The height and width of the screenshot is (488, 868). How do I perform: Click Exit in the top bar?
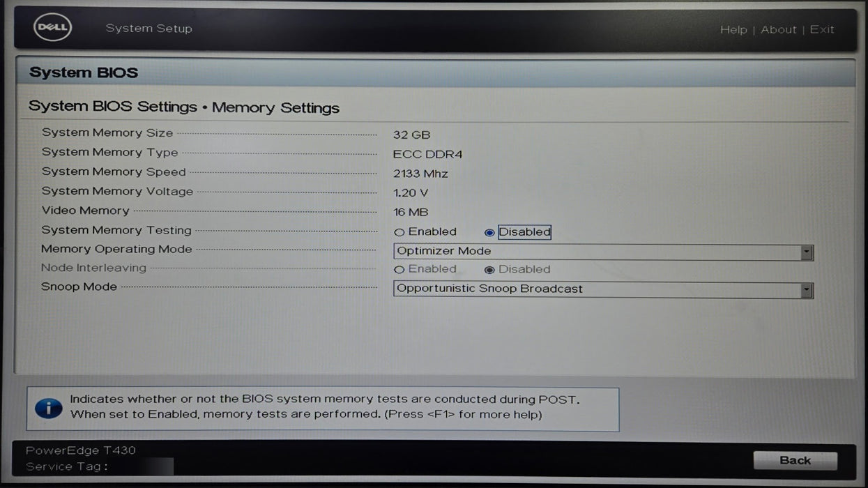tap(822, 29)
